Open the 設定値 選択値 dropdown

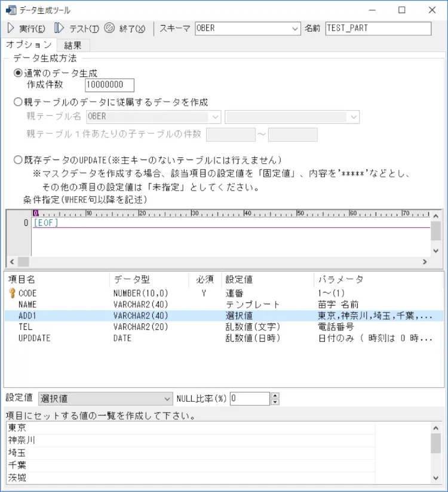pos(105,399)
